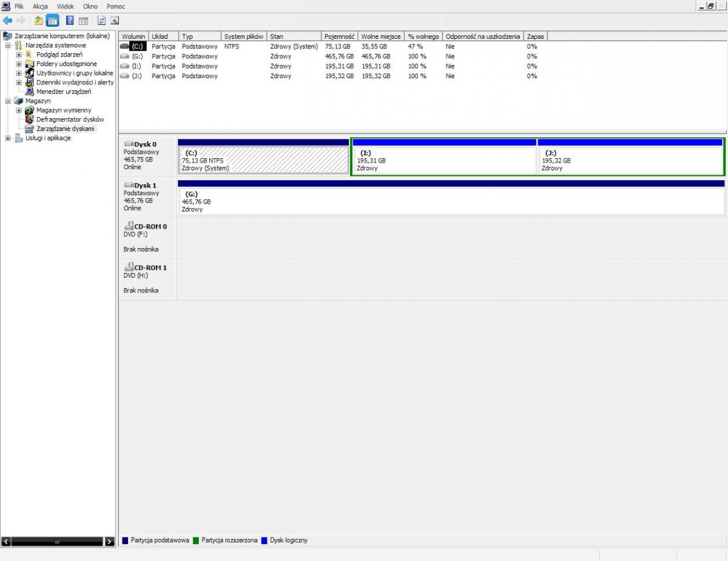Click the CD-ROM 0 drive icon
Screen dimensions: 728x561
coord(129,226)
